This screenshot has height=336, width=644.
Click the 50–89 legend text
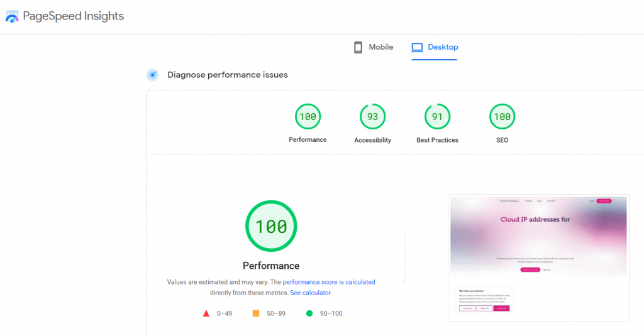(x=276, y=313)
